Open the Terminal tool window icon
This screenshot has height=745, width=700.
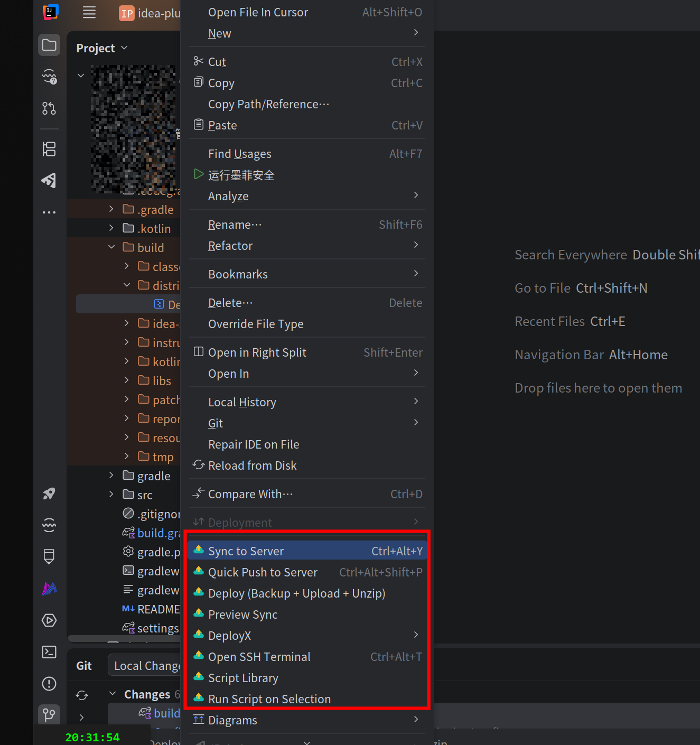pyautogui.click(x=49, y=652)
